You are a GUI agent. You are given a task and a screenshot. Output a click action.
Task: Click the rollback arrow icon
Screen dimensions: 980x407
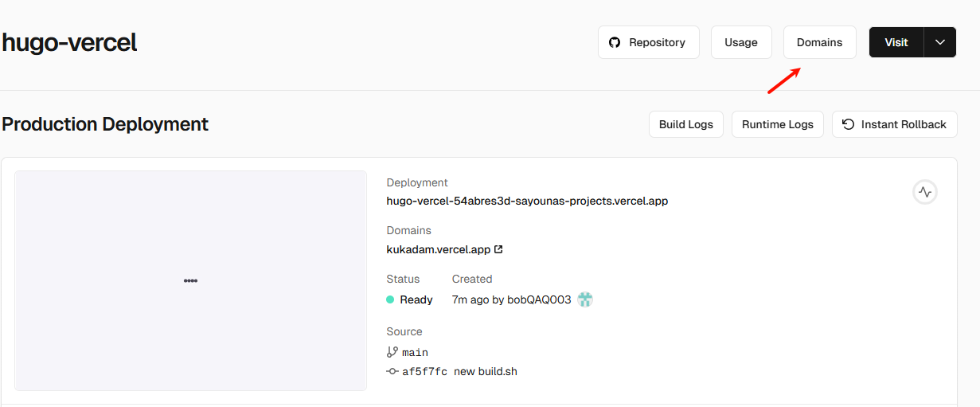[x=848, y=124]
